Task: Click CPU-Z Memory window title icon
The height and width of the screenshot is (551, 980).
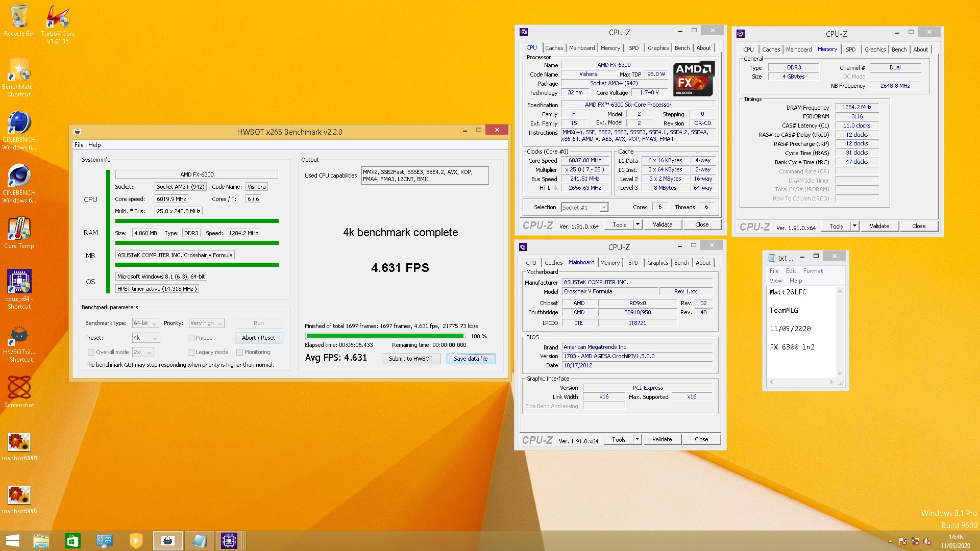Action: pos(741,34)
